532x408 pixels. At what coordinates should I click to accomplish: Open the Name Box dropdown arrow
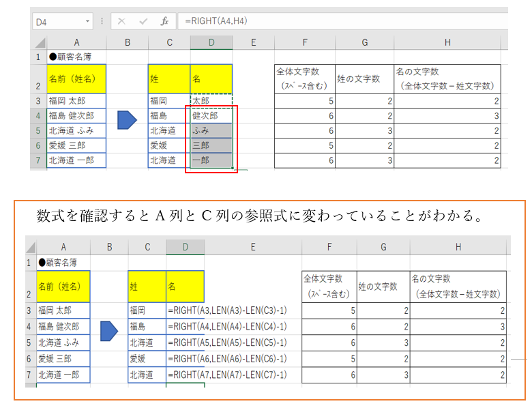click(88, 22)
